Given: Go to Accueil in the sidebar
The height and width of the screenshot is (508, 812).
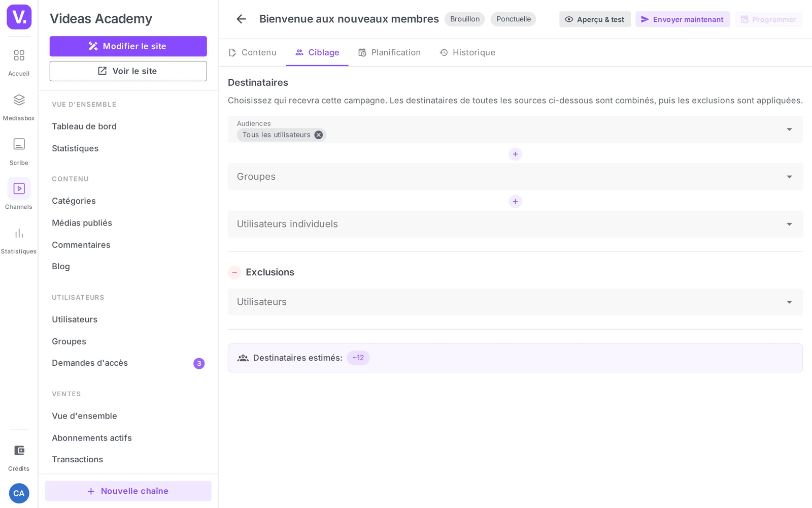Looking at the screenshot, I should pyautogui.click(x=19, y=62).
